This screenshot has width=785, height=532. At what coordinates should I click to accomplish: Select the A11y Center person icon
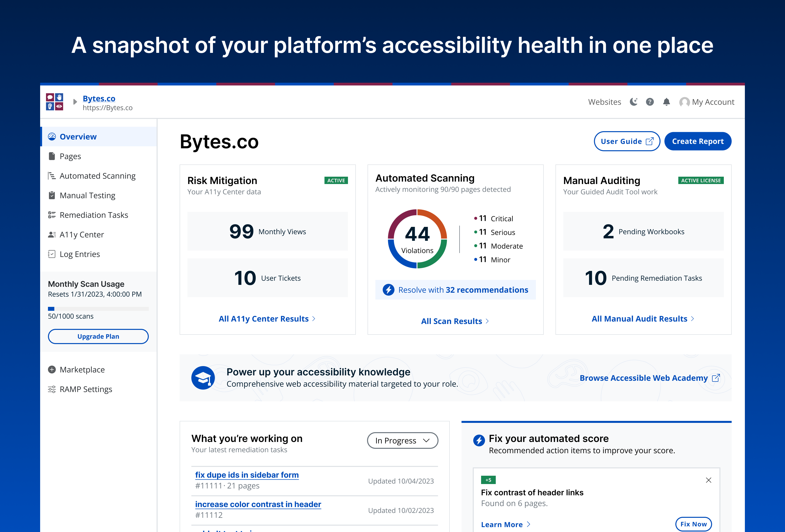tap(52, 234)
